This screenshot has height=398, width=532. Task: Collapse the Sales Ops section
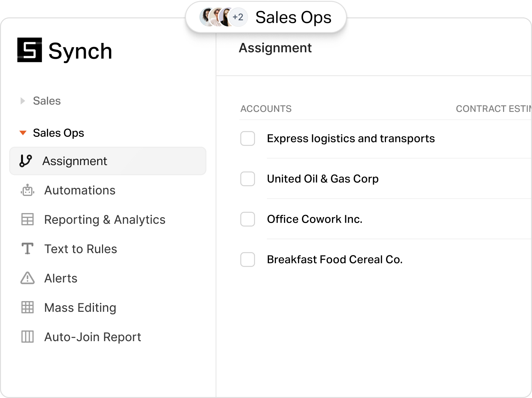(23, 133)
